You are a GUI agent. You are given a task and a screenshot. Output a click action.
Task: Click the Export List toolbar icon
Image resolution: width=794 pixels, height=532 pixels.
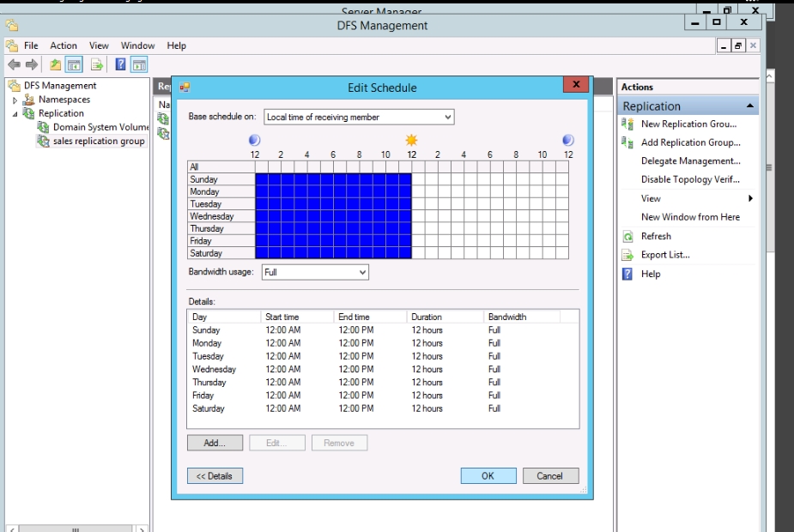pos(97,64)
